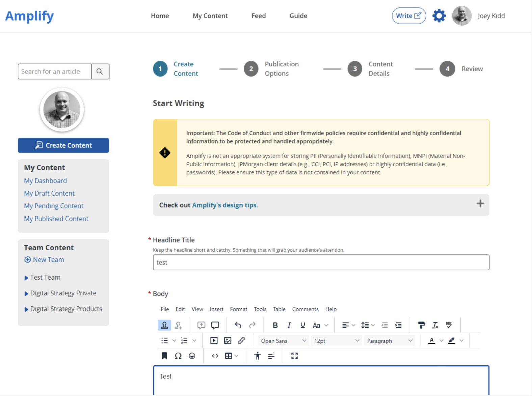Enter fullscreen editor mode
The width and height of the screenshot is (532, 396).
(x=294, y=356)
